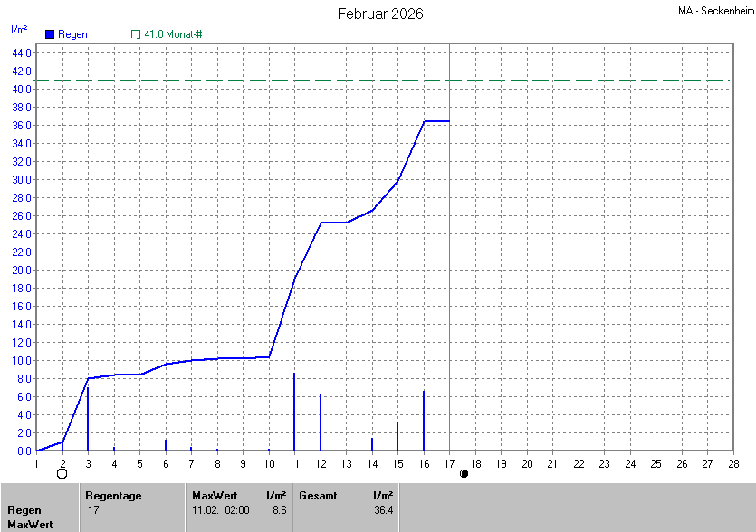Click the Regen row label in table
Screen dimensions: 756x532
tap(24, 510)
